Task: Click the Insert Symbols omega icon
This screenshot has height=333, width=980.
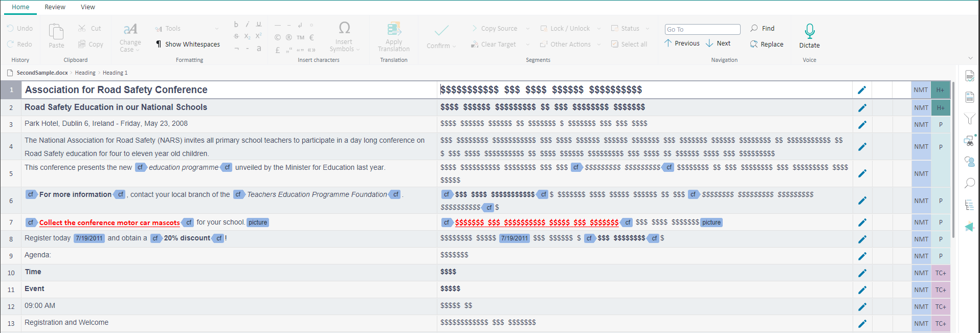Action: (x=344, y=28)
